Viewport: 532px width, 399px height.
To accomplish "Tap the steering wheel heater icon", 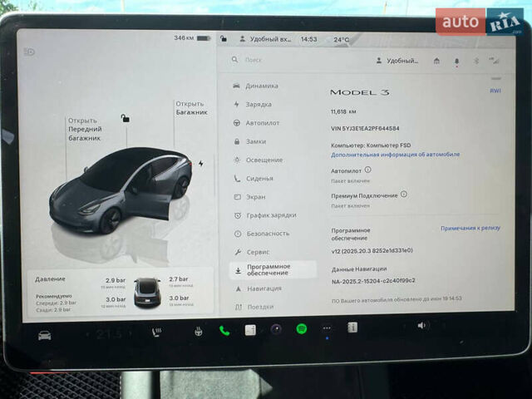I will pyautogui.click(x=199, y=332).
